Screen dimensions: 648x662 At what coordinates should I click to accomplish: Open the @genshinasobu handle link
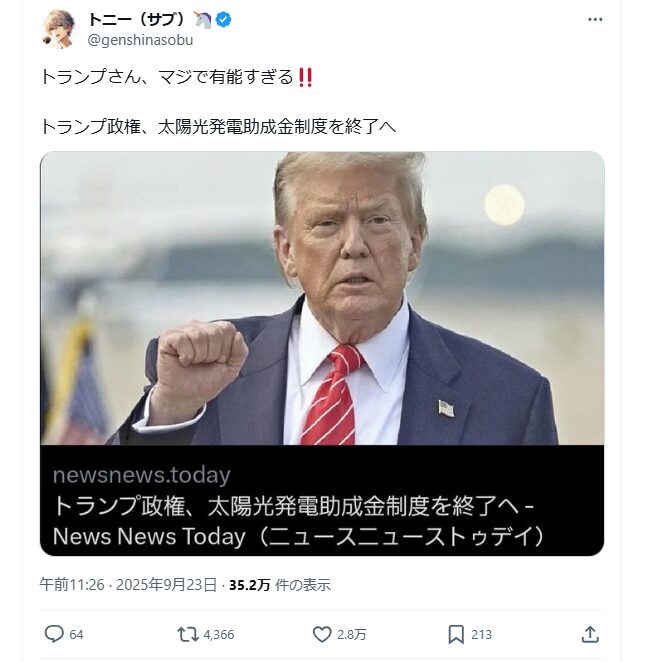140,40
